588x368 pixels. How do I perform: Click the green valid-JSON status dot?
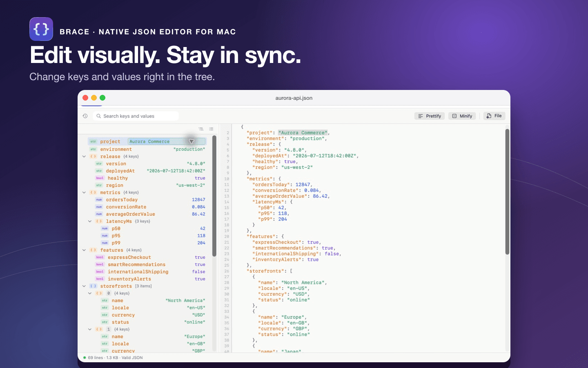pos(85,358)
